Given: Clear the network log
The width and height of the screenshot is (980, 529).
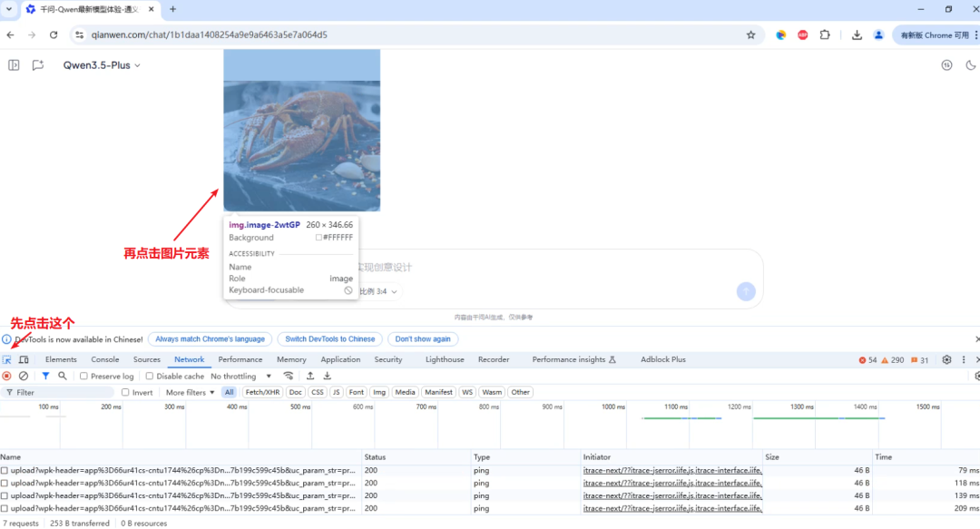Looking at the screenshot, I should 23,376.
